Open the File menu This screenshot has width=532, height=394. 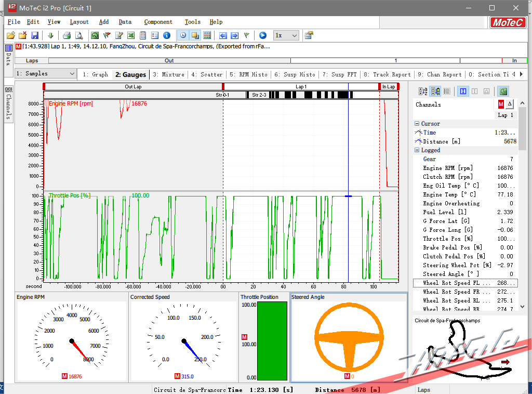(x=14, y=22)
